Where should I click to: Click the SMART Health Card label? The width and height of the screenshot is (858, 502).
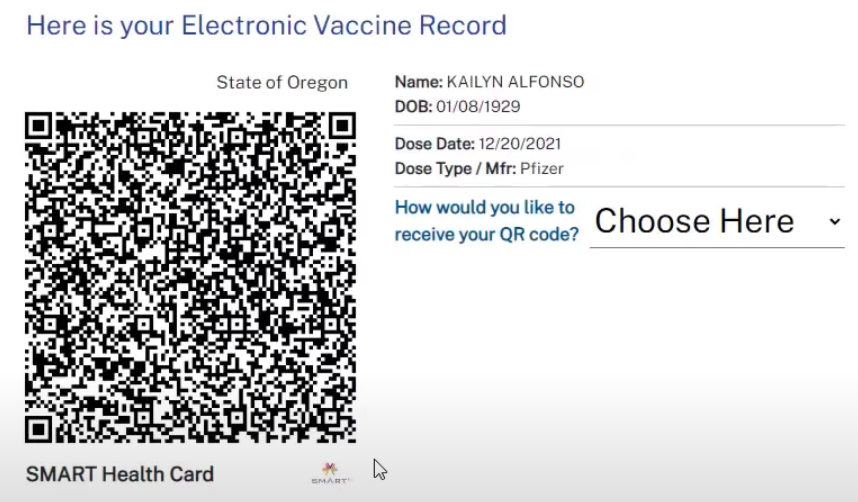point(120,474)
